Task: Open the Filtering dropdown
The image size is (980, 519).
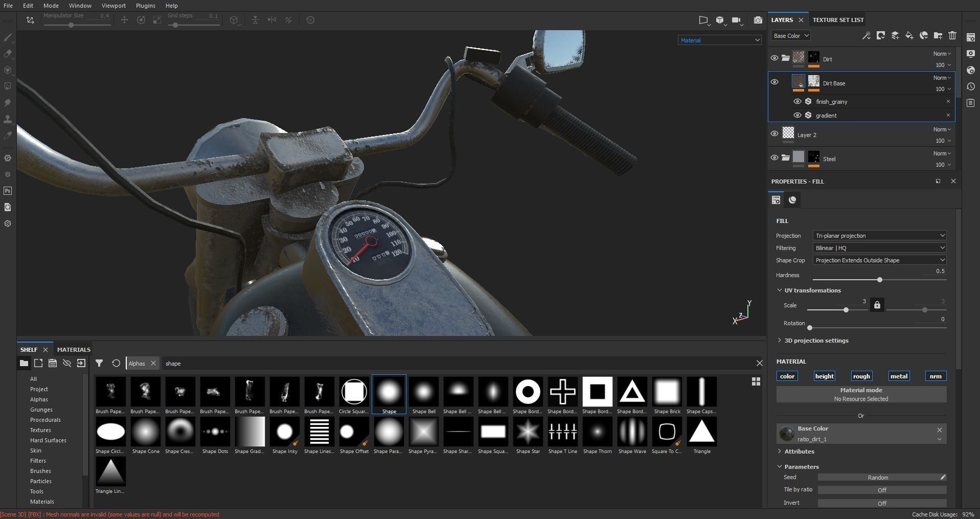Action: (879, 248)
